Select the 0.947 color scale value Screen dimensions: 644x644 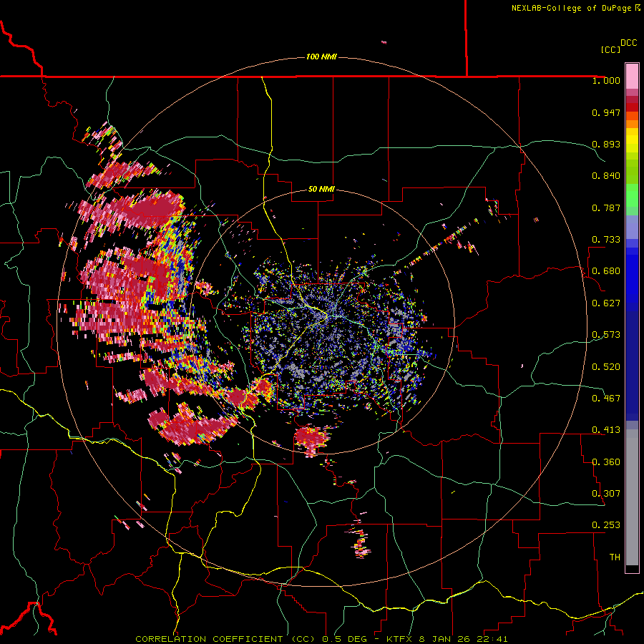[606, 112]
